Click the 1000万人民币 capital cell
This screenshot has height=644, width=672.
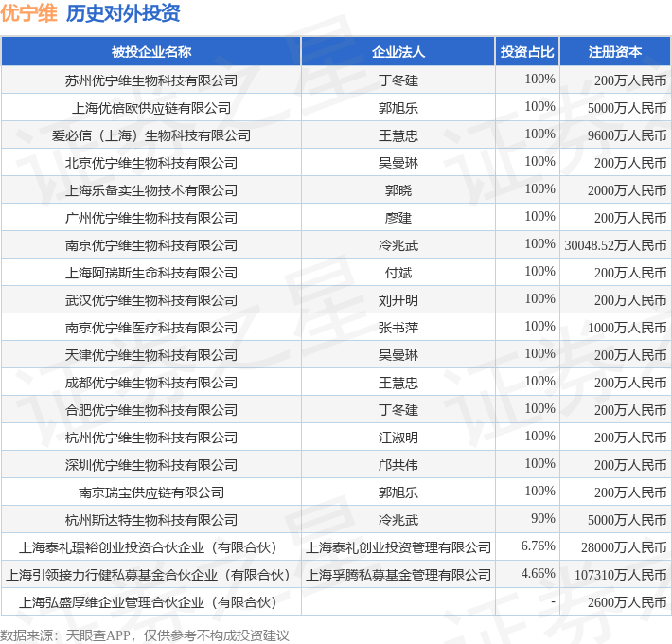pyautogui.click(x=615, y=328)
